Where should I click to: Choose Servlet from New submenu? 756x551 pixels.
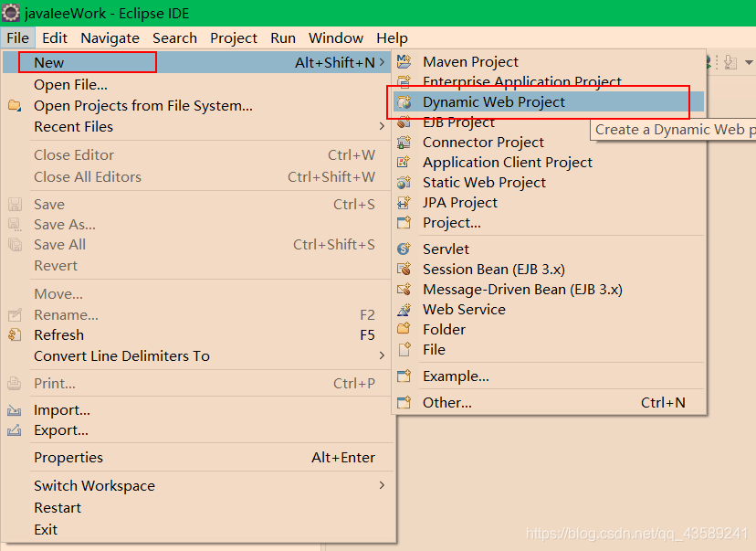549,249
